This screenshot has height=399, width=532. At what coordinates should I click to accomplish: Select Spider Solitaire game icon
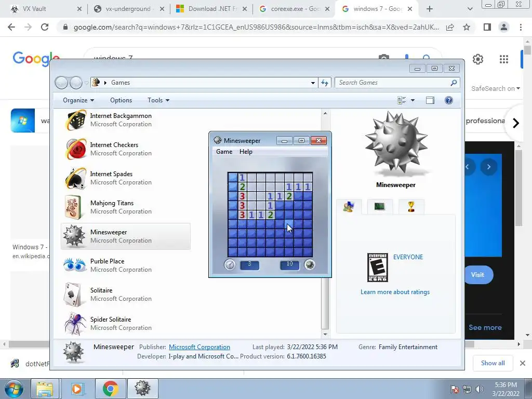coord(75,324)
